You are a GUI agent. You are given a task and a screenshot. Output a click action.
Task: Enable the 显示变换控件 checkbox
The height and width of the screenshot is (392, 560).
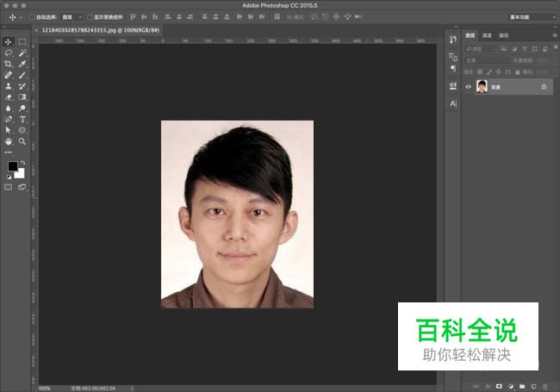90,16
